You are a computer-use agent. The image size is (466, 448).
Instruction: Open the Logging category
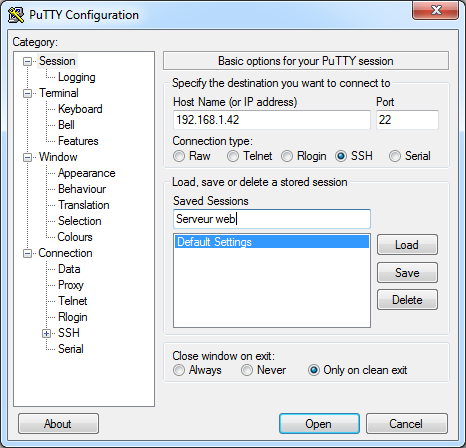[77, 77]
